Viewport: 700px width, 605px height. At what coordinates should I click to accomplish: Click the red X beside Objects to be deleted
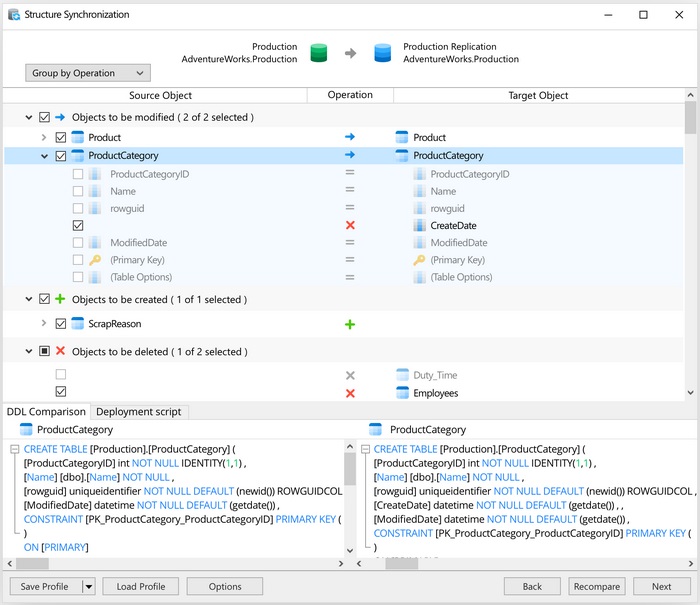(60, 351)
